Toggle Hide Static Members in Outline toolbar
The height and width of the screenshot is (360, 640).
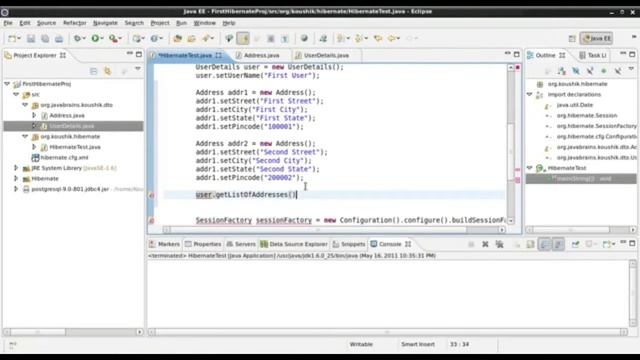click(x=590, y=71)
